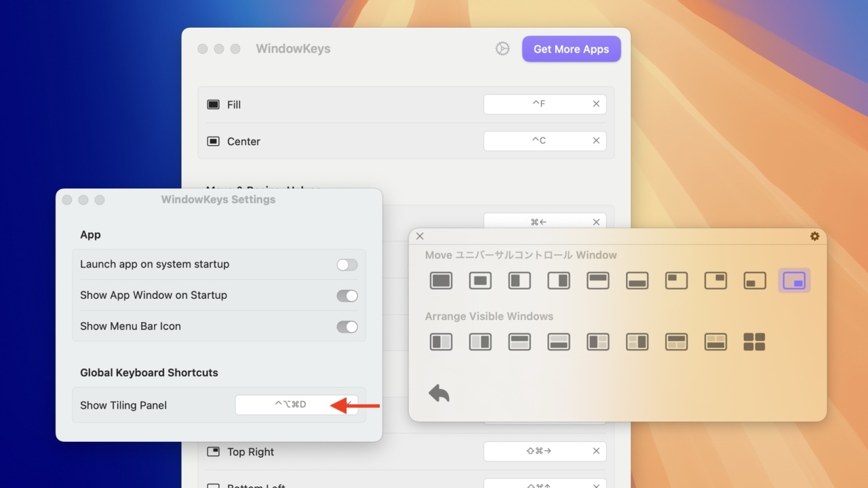This screenshot has height=488, width=868.
Task: Pick the bottom half tile icon
Action: [x=637, y=281]
